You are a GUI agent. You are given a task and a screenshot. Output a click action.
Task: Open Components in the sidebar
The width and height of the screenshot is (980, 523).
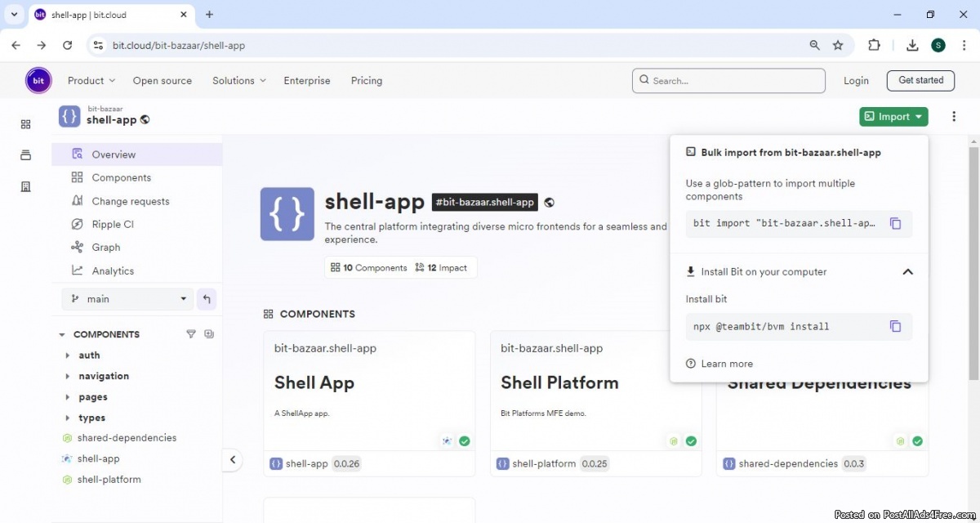[x=136, y=177]
